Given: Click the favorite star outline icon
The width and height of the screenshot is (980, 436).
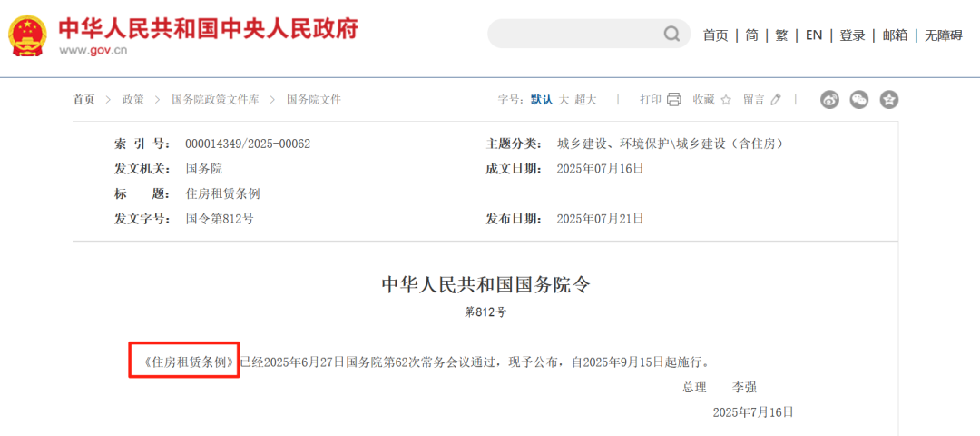Looking at the screenshot, I should coord(726,100).
